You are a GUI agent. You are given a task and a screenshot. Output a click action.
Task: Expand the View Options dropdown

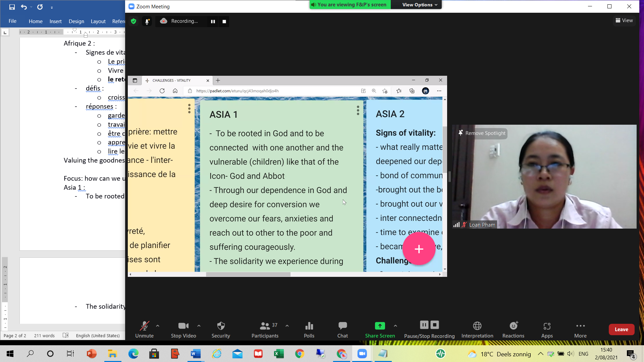(420, 5)
